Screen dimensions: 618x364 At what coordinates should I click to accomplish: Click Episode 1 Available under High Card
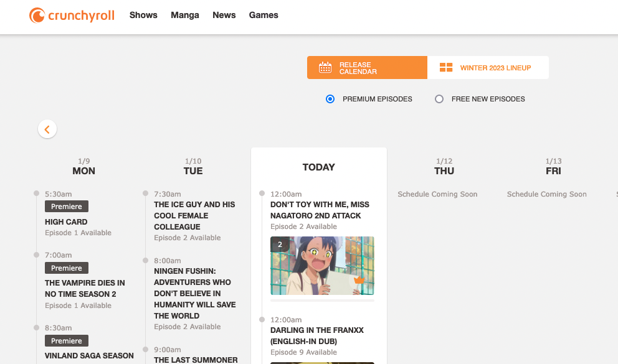78,233
